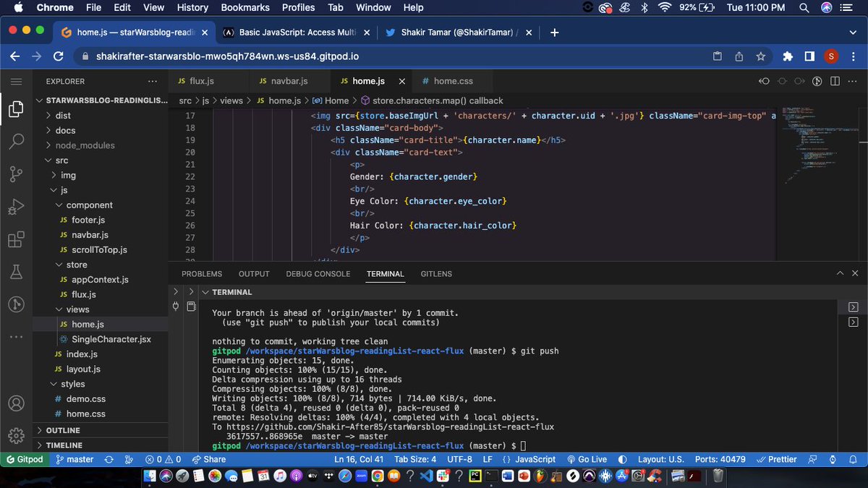This screenshot has width=868, height=488.
Task: Collapse the views folder
Action: pos(100,309)
